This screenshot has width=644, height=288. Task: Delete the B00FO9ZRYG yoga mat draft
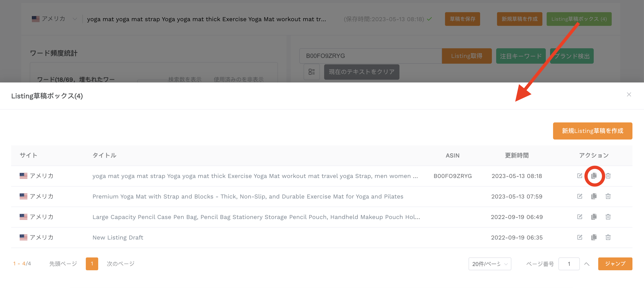(x=608, y=176)
